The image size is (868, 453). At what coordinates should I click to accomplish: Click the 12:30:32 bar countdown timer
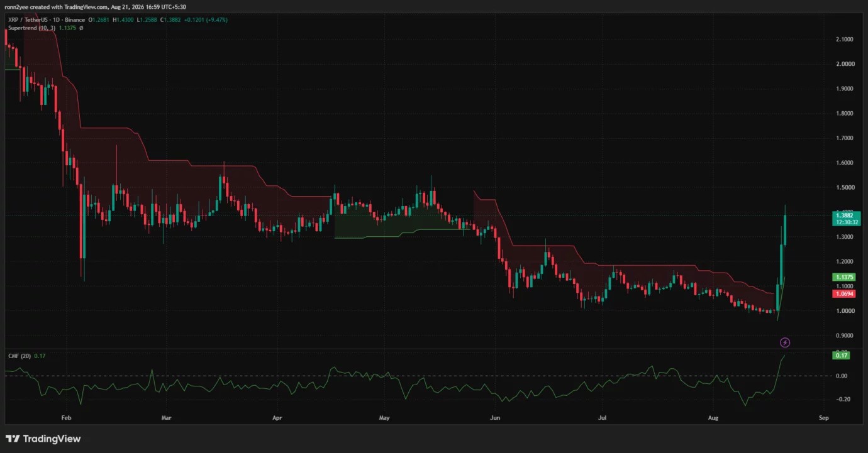pos(846,222)
